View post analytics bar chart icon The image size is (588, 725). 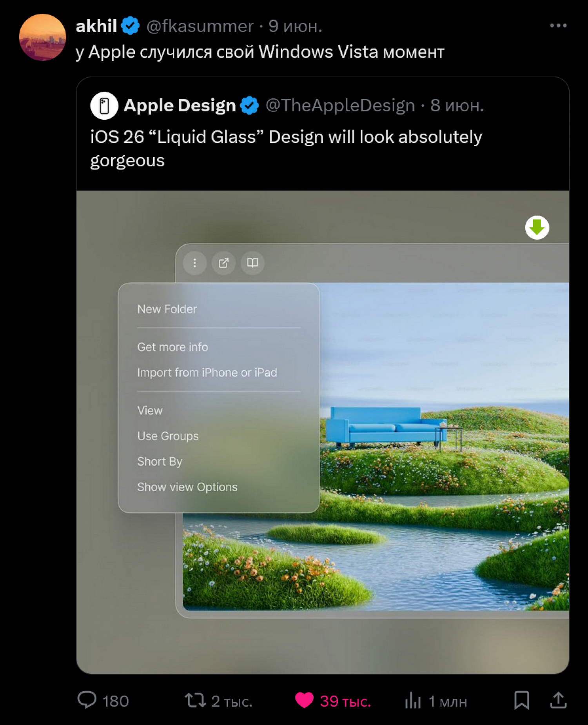(413, 700)
